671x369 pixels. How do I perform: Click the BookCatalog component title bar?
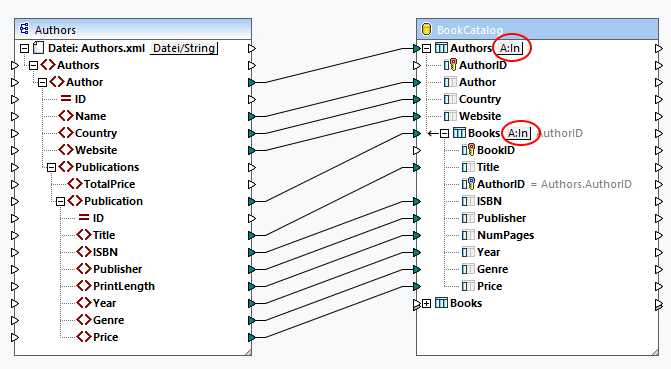537,29
